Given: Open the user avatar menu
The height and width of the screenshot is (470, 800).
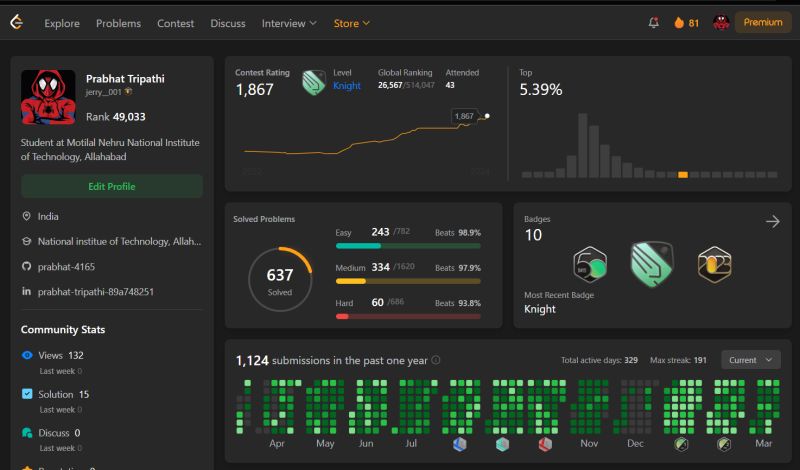Looking at the screenshot, I should [x=721, y=22].
